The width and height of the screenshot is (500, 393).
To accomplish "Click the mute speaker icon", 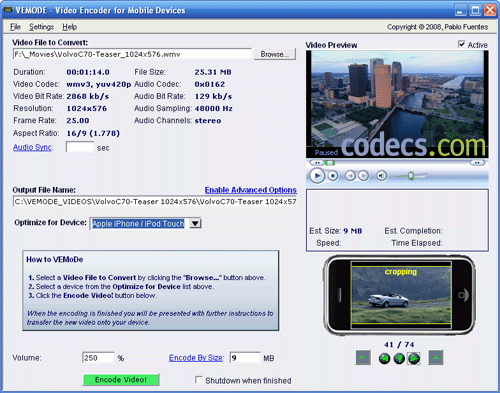I will tap(382, 176).
